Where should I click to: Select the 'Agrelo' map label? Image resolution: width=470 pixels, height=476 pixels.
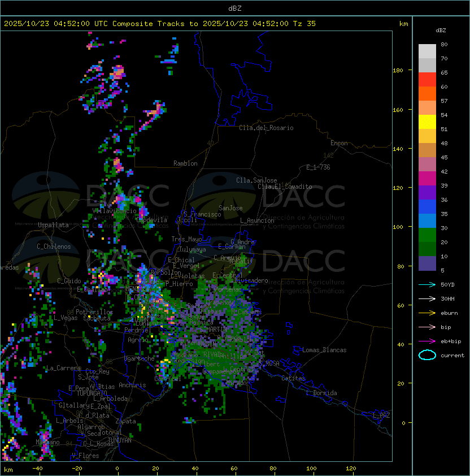138,340
